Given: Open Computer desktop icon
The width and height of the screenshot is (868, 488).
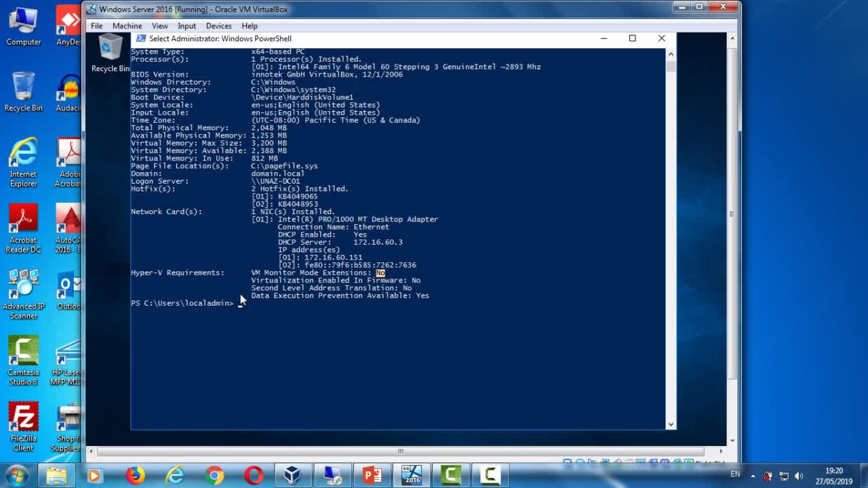Looking at the screenshot, I should coord(23,27).
